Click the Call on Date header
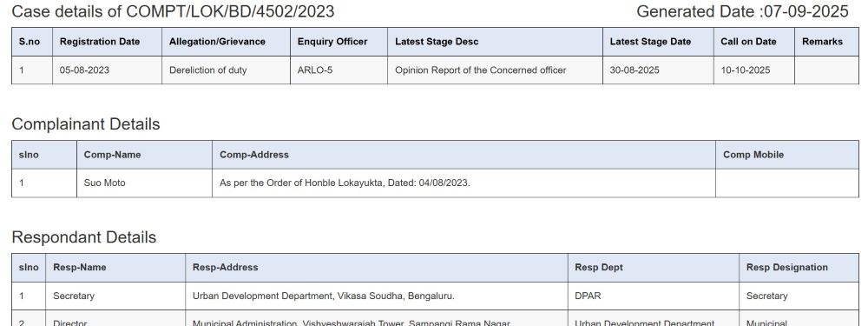This screenshot has width=868, height=326. point(754,42)
